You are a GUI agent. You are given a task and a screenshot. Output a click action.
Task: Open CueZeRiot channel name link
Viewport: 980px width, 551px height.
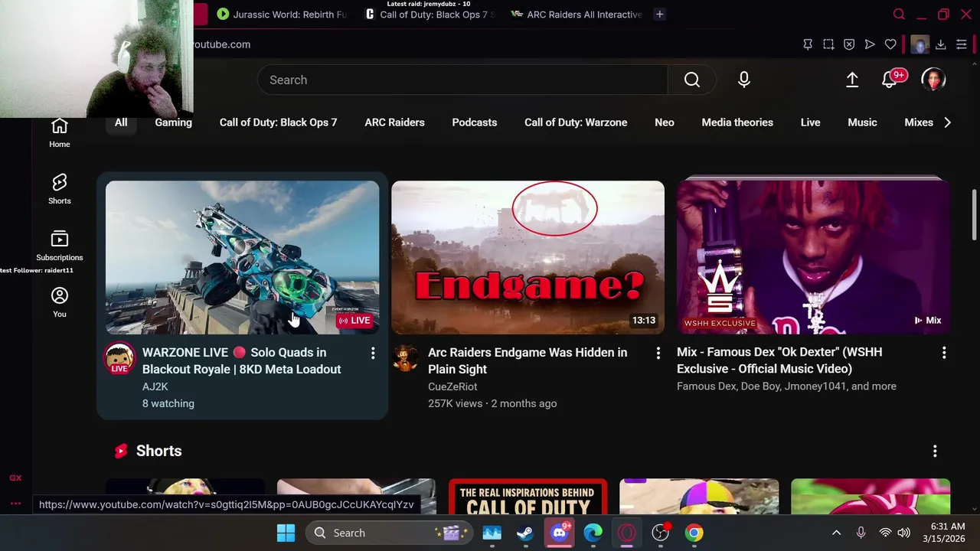coord(452,386)
